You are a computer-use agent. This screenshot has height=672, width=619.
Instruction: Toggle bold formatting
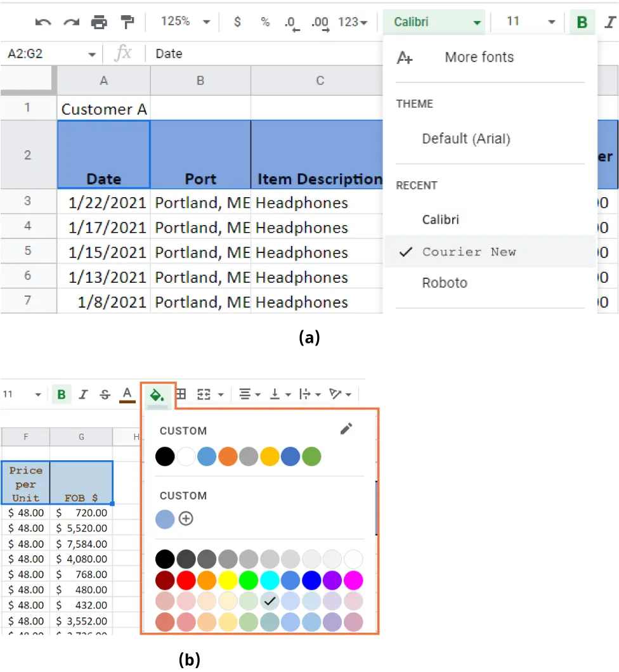582,22
